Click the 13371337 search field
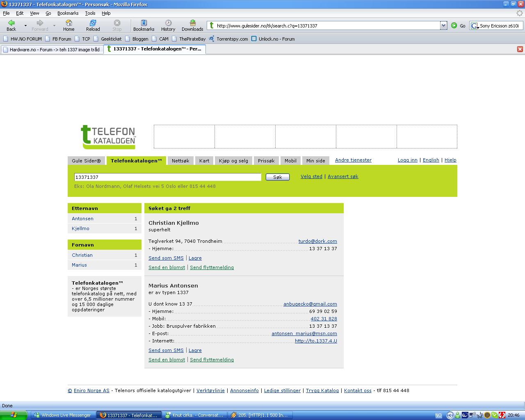 (167, 177)
